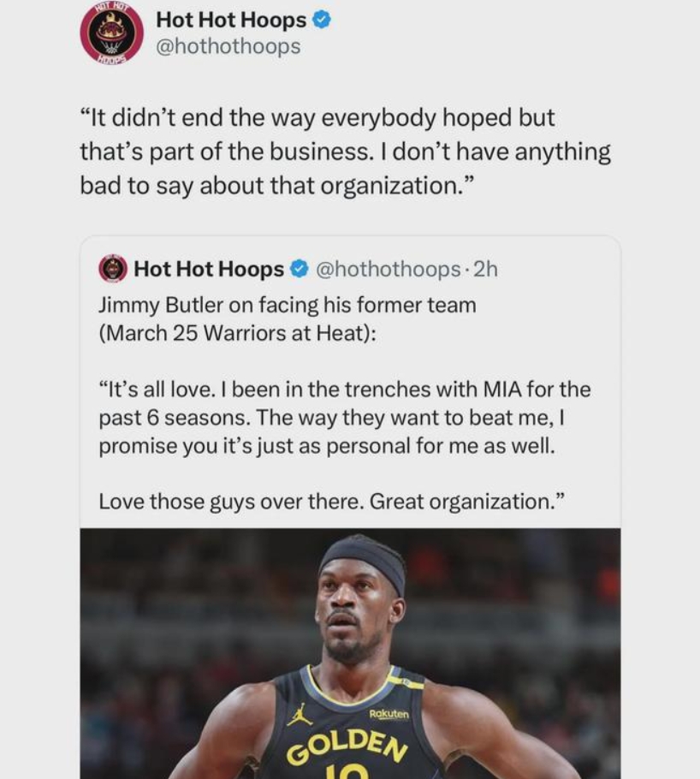Click the verified badge in the quoted tweet
This screenshot has height=779, width=700.
[298, 269]
